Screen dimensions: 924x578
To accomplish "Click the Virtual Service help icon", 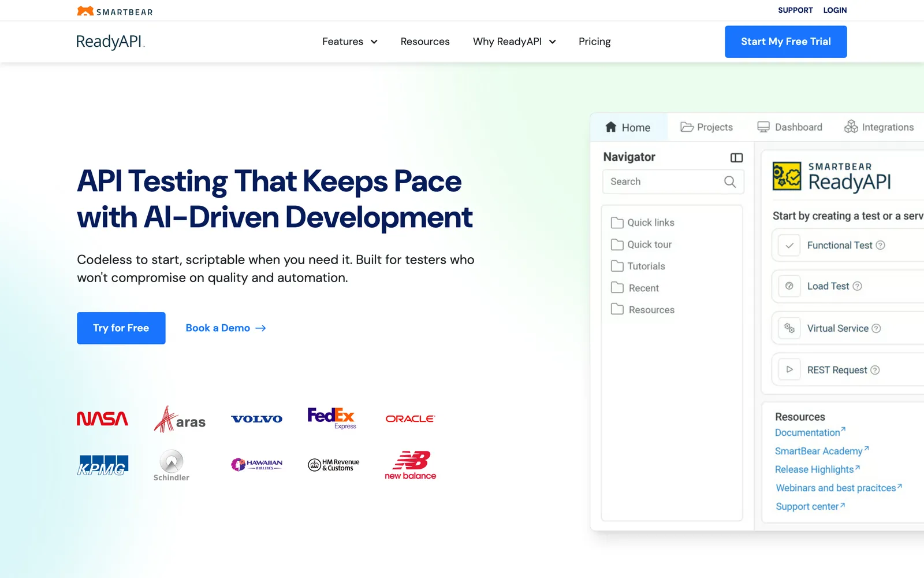I will coord(876,328).
